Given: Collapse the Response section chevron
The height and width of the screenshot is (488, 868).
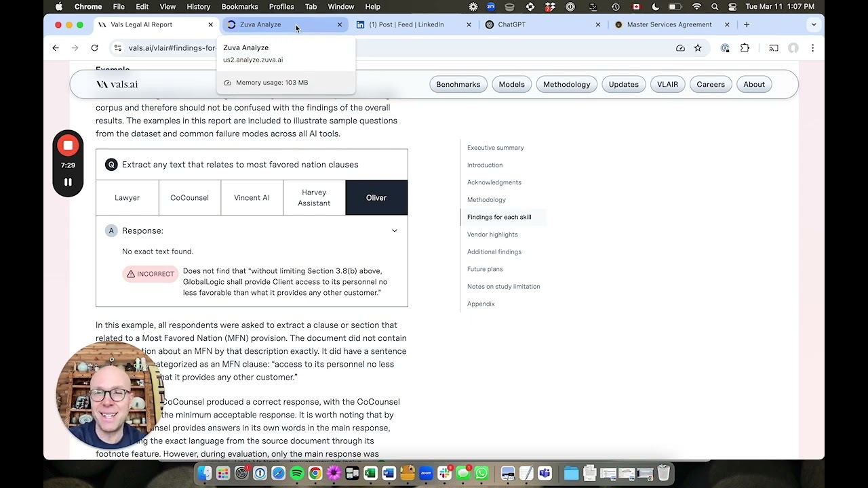Looking at the screenshot, I should tap(394, 231).
